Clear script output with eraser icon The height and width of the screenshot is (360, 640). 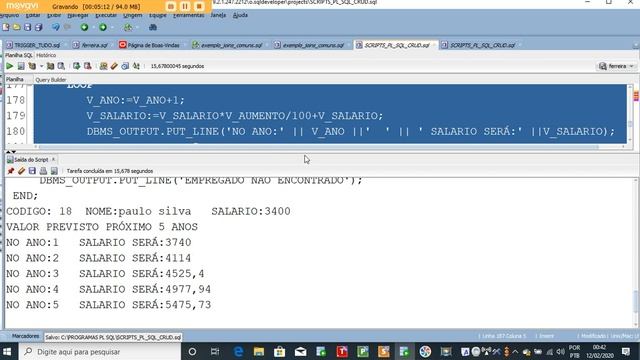point(21,171)
